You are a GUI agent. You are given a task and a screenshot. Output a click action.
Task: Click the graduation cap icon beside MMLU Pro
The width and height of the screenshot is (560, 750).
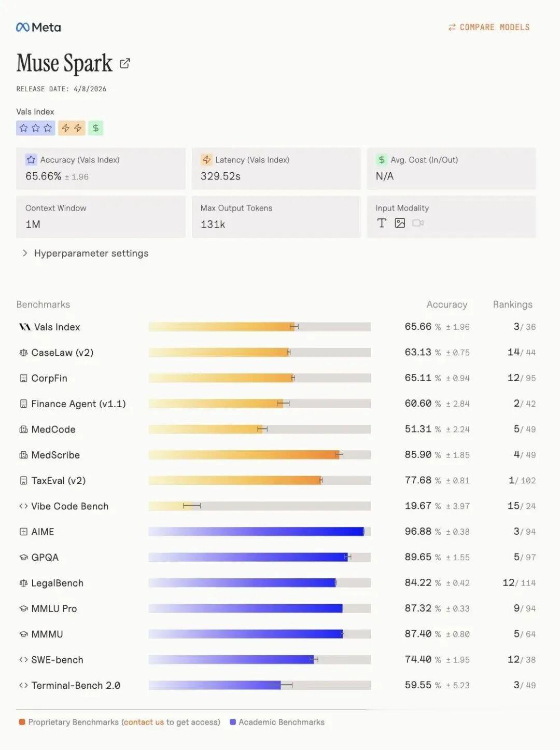(23, 608)
